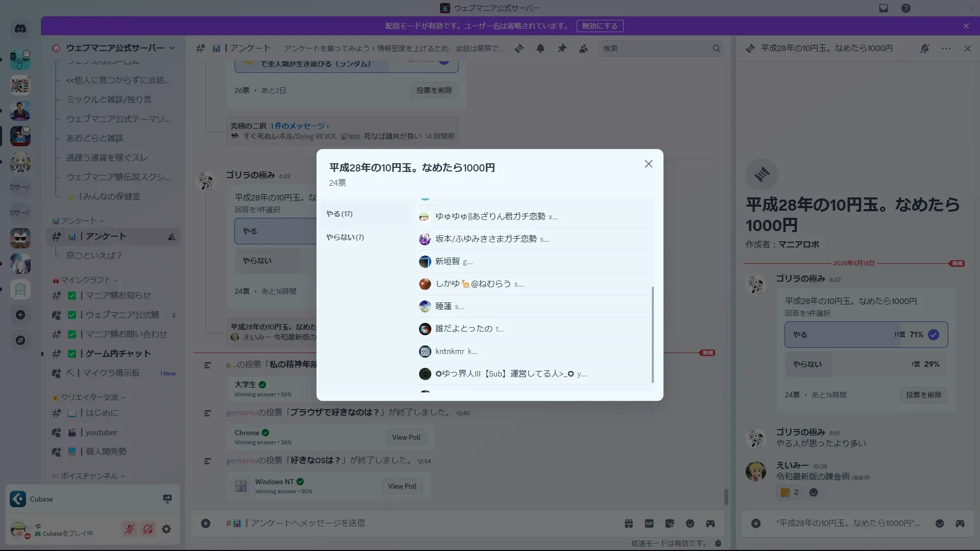The image size is (980, 551).
Task: Open user settings gear icon
Action: tap(166, 529)
